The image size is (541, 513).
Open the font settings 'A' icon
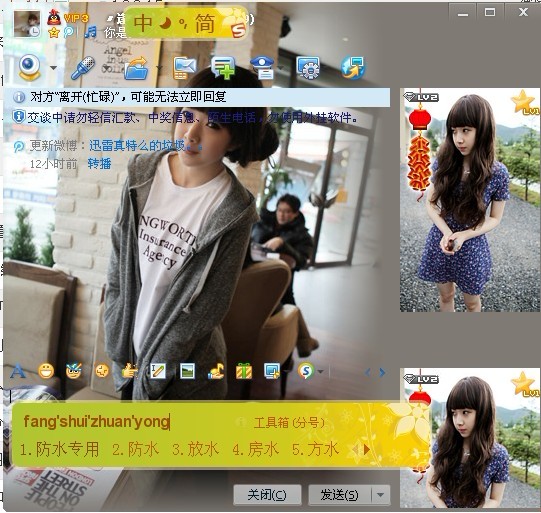pyautogui.click(x=18, y=372)
